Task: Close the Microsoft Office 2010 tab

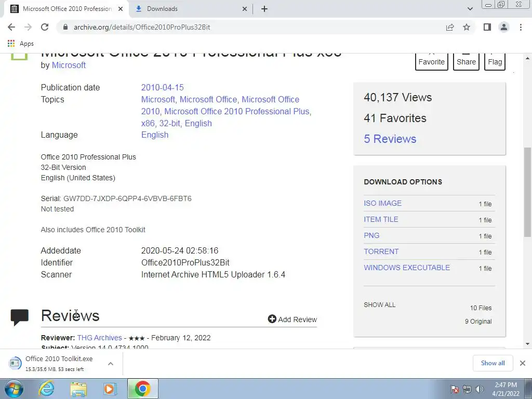Action: 121,9
